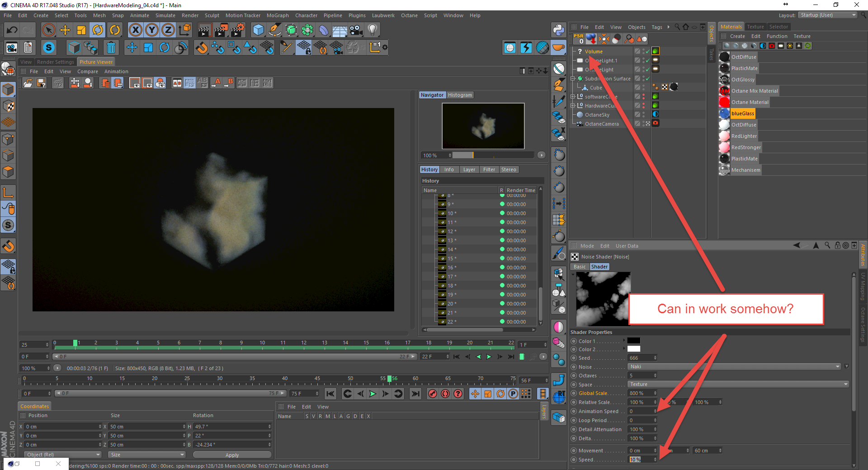Open the MoGraph menu
Image resolution: width=868 pixels, height=470 pixels.
(x=278, y=15)
